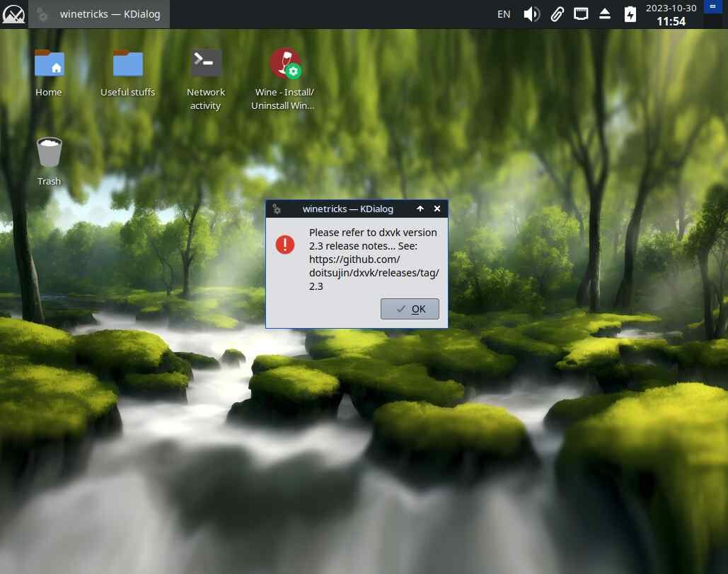This screenshot has width=728, height=574.
Task: Open the application launcher menu icon
Action: [x=13, y=14]
